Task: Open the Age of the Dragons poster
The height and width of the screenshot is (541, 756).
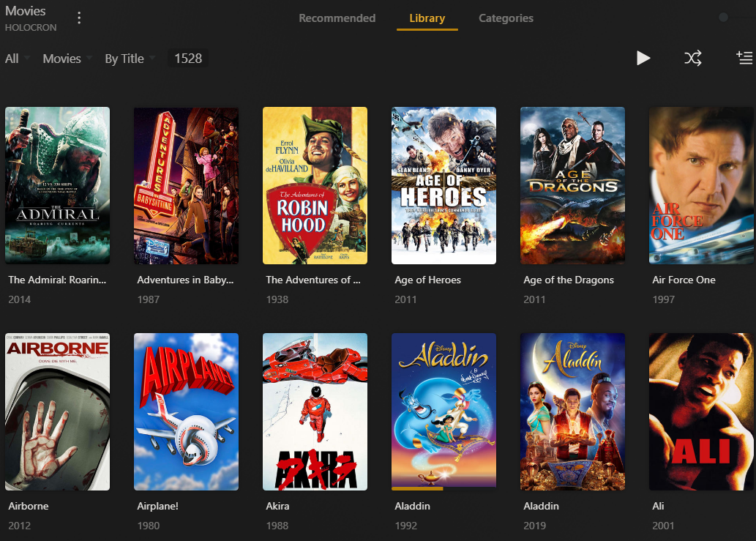Action: tap(572, 186)
